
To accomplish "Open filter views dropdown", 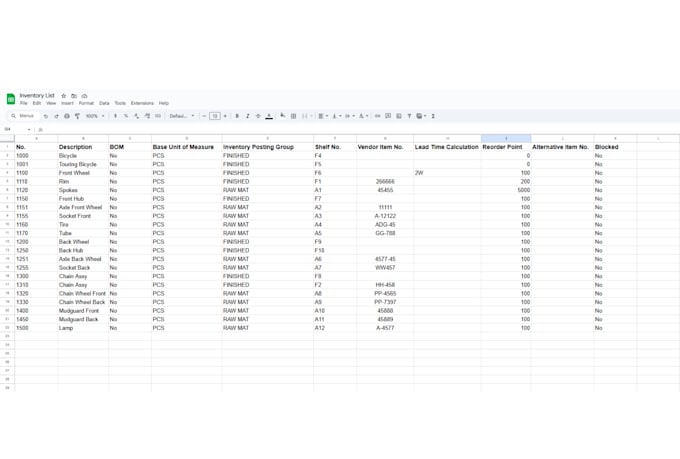I will 421,116.
